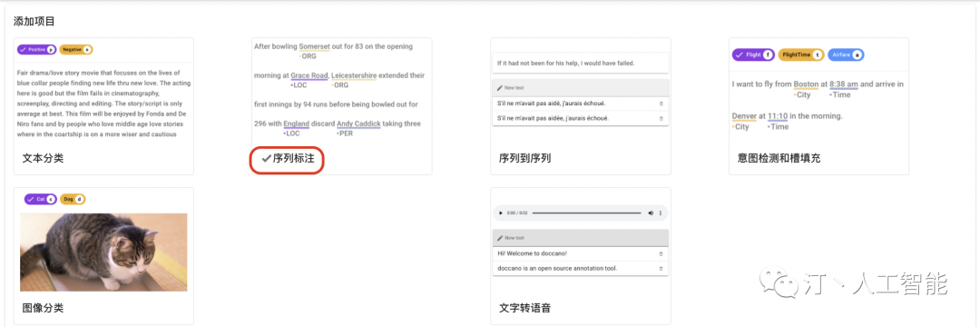Delete the 'j'aurais échoué' row ending in 'aidé,'

click(661, 104)
